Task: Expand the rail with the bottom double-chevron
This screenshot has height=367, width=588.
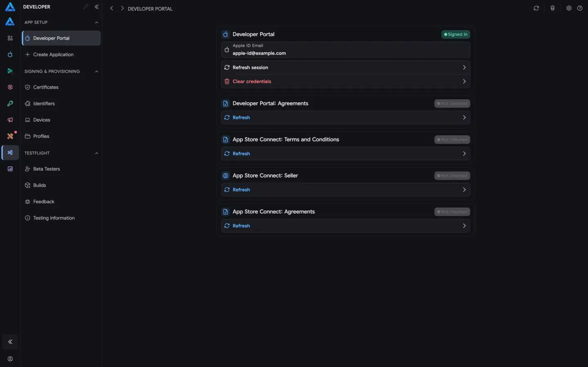Action: [x=10, y=342]
